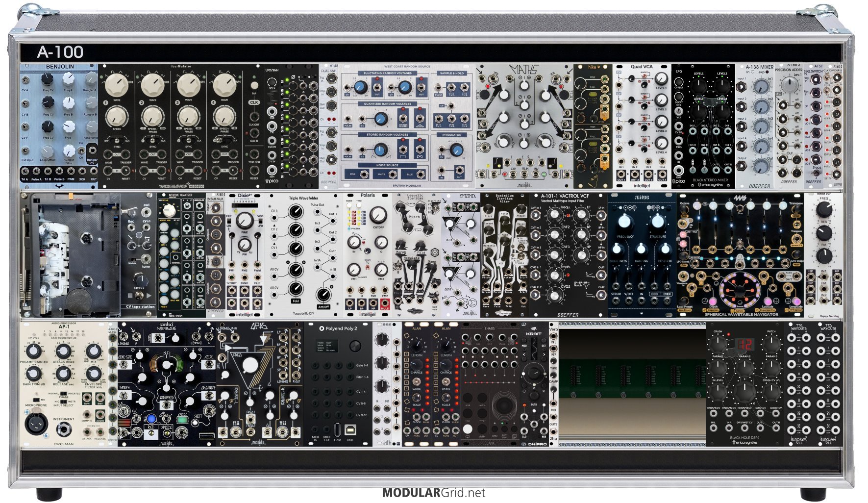Click the Benjolin PWM output jack
This screenshot has width=868, height=503.
tap(71, 172)
